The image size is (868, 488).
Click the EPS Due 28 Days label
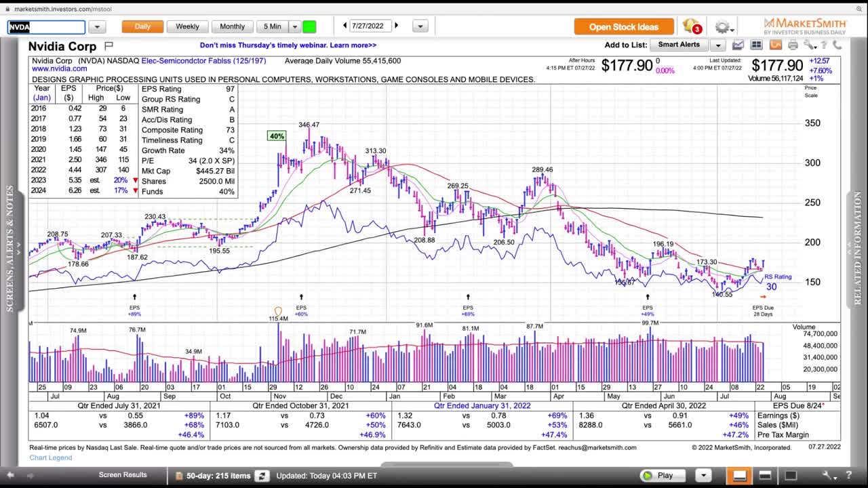[763, 311]
